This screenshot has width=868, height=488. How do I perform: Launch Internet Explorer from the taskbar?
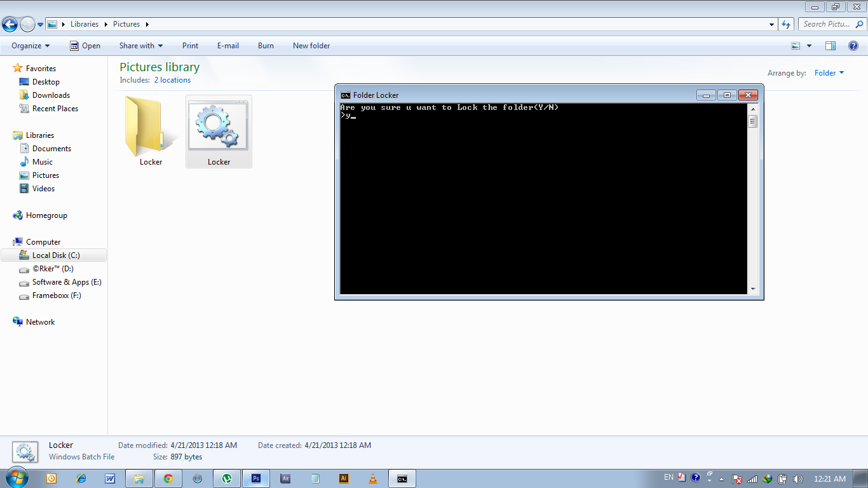pyautogui.click(x=81, y=478)
